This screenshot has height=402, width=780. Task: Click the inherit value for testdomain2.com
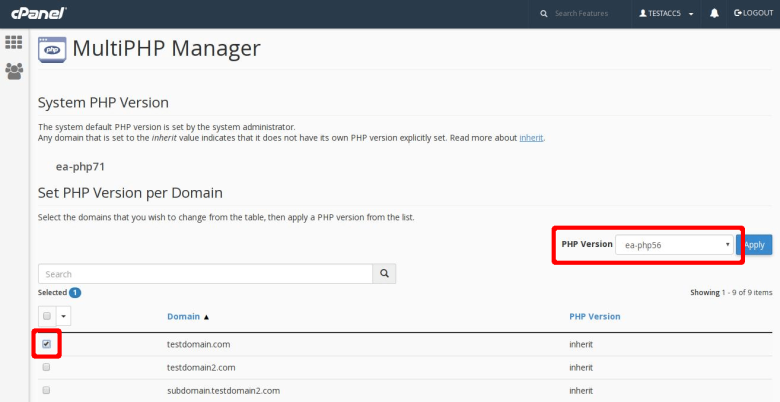581,368
